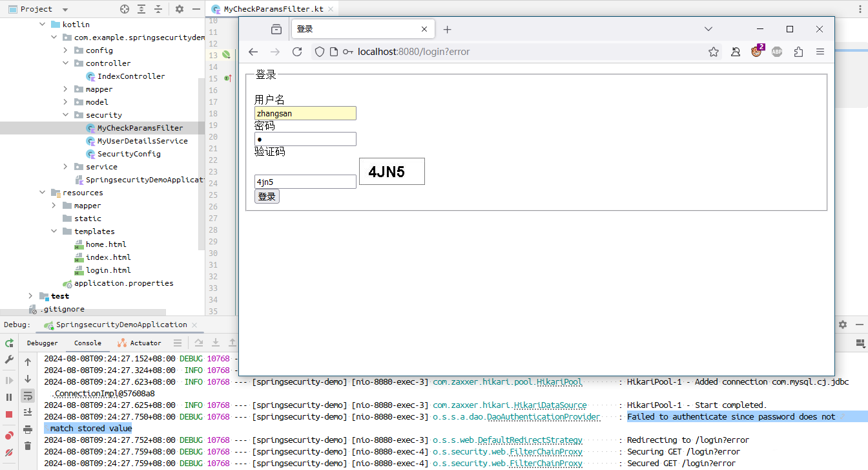View breakpoints with red circles icon

tap(9, 435)
